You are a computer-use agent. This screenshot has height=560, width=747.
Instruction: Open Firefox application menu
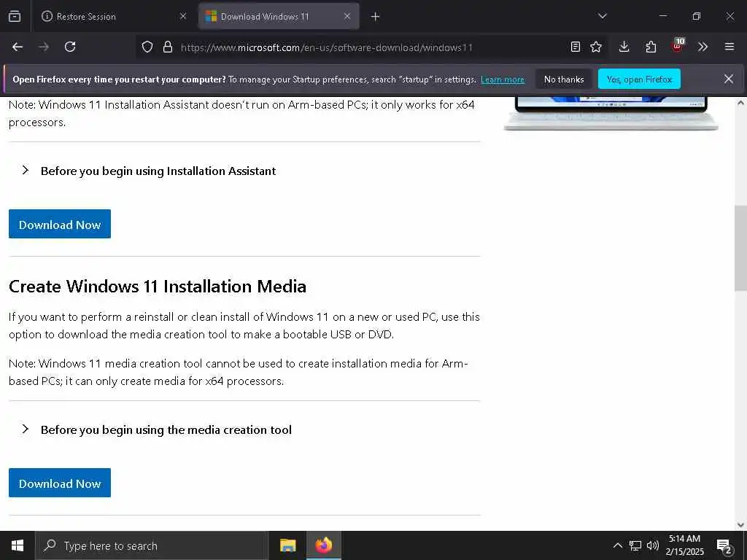pyautogui.click(x=729, y=47)
